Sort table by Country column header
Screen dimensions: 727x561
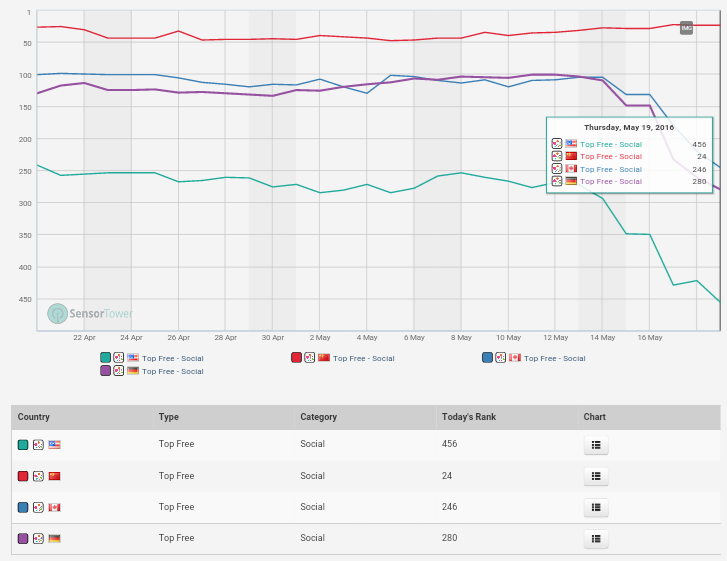pyautogui.click(x=34, y=417)
